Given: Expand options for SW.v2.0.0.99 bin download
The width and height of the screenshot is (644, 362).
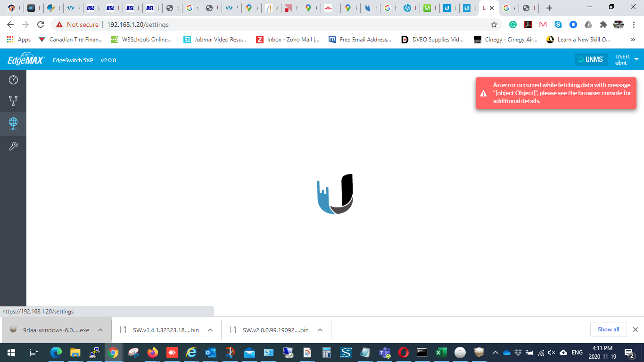Looking at the screenshot, I should click(x=320, y=330).
